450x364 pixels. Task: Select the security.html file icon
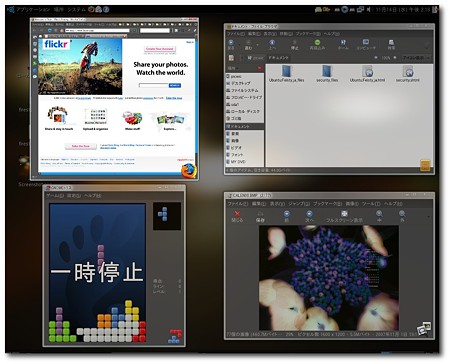pos(407,74)
